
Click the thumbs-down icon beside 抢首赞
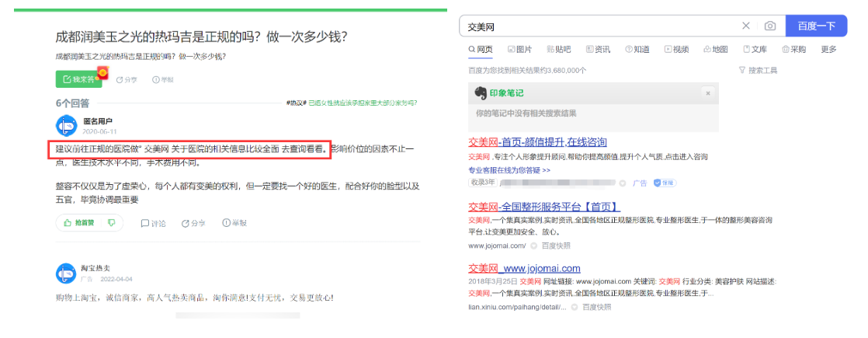[111, 223]
